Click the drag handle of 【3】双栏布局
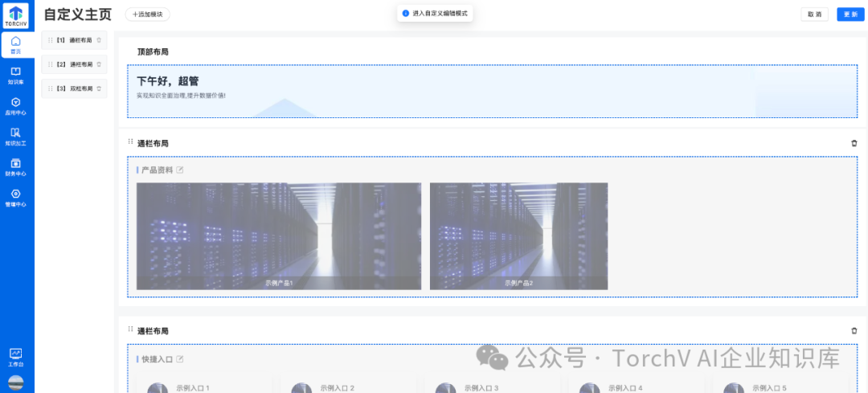 [51, 88]
